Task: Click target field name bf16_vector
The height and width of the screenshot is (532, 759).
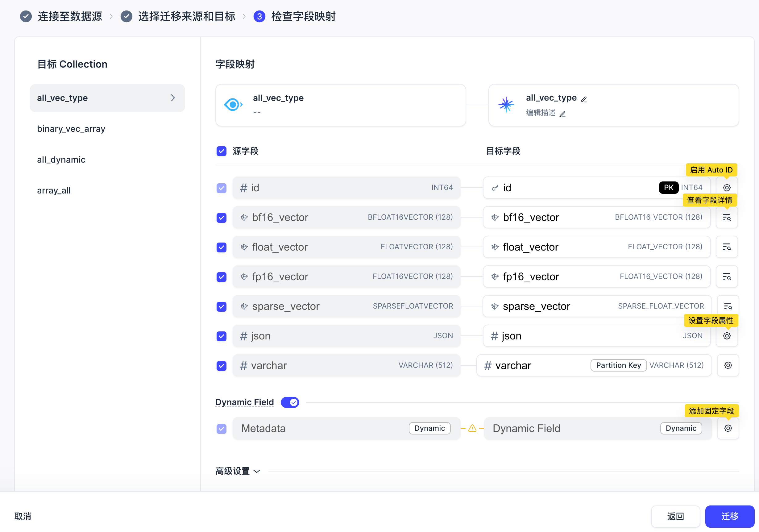Action: pyautogui.click(x=531, y=217)
